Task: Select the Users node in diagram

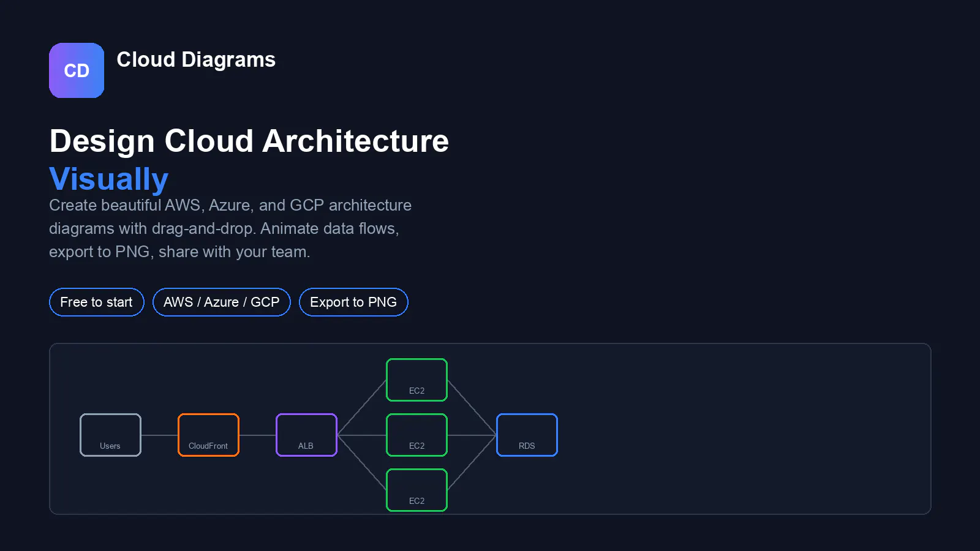Action: tap(110, 435)
